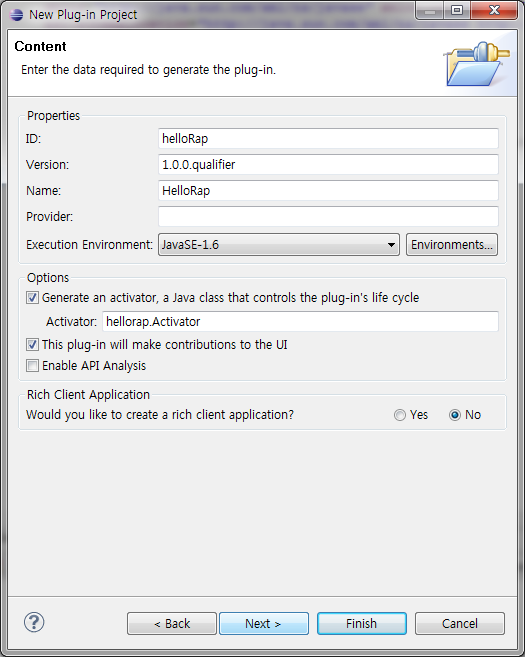The width and height of the screenshot is (525, 657).
Task: Go Back to previous wizard page
Action: [172, 623]
